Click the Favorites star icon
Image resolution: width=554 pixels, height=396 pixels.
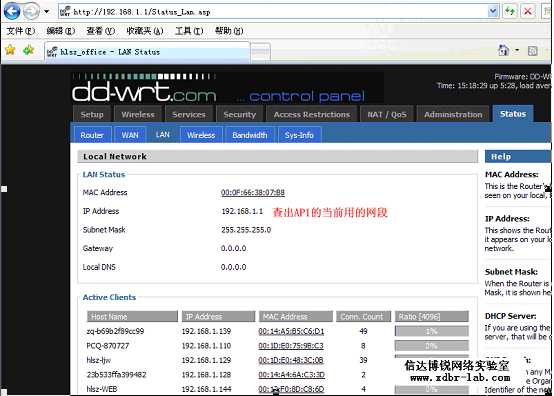point(10,50)
